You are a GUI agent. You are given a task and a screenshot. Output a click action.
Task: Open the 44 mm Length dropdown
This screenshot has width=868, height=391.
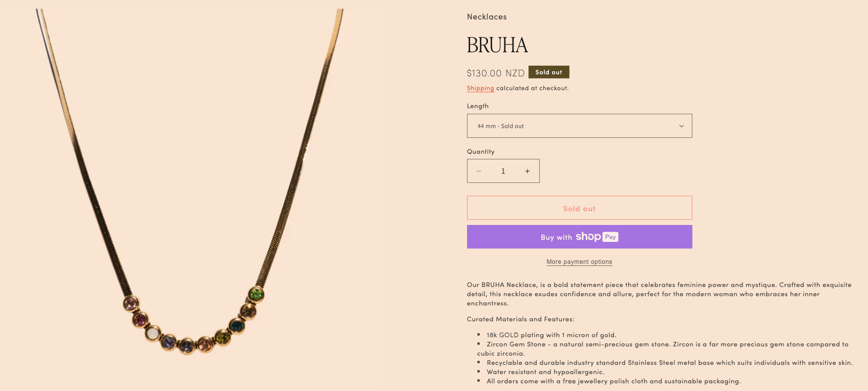click(x=580, y=126)
